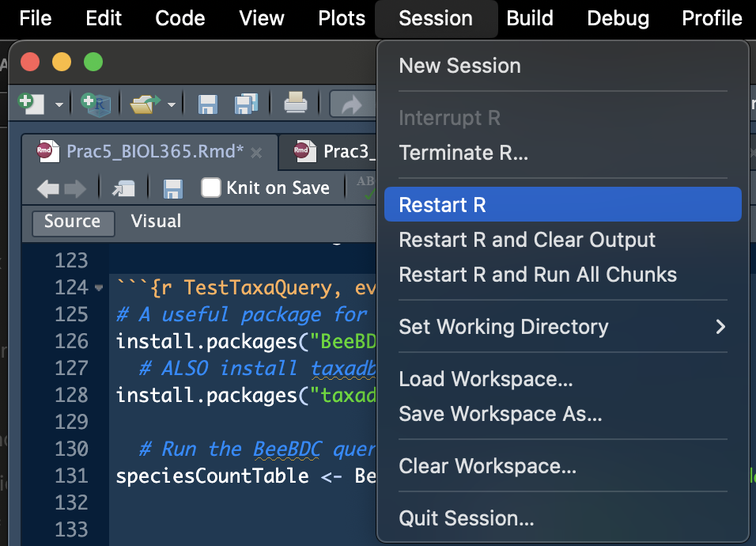Select Terminate R... menu entry
Viewport: 756px width, 546px height.
563,153
